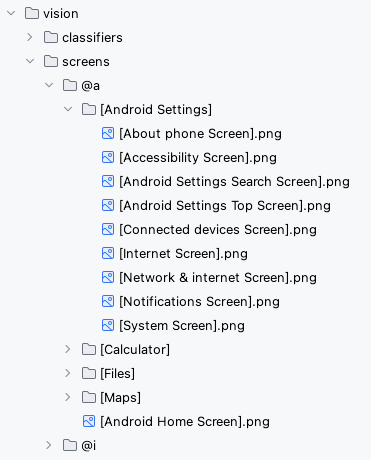Click the folder icon of classifiers
Screen dimensions: 371x460
(x=51, y=37)
